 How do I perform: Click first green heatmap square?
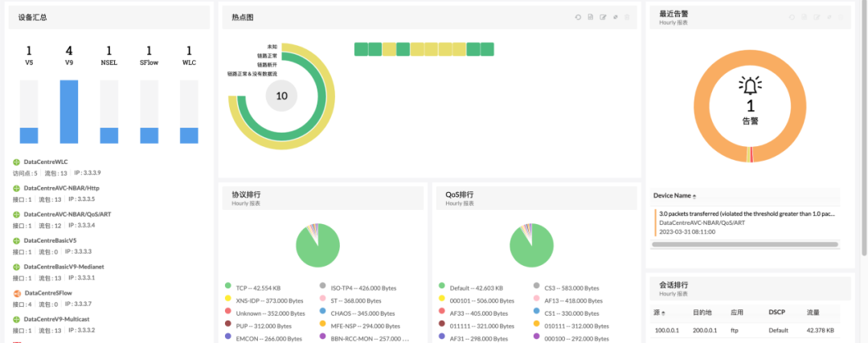[361, 49]
